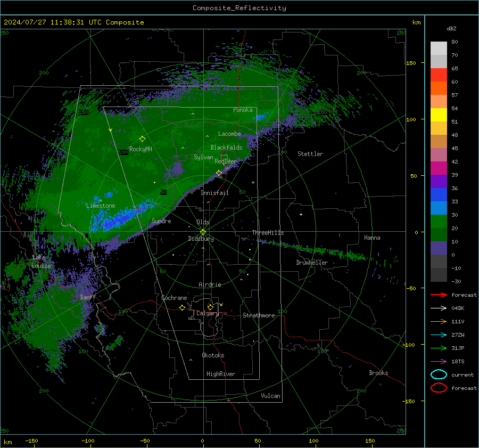Click the RockyMH label on the map

[x=141, y=149]
